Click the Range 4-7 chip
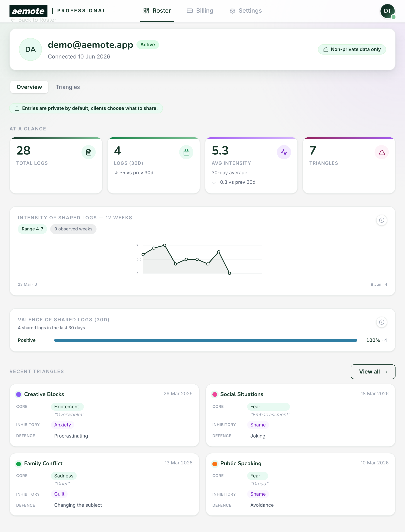The image size is (405, 532). [33, 229]
